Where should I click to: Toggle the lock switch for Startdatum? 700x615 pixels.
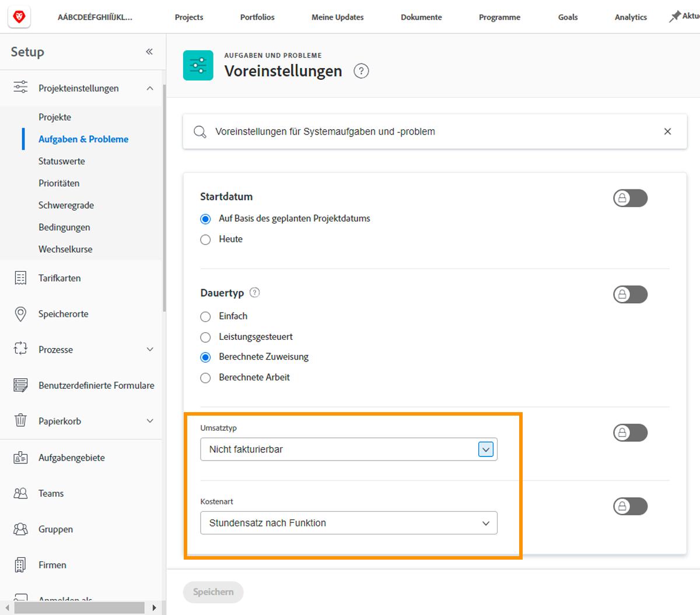(630, 198)
